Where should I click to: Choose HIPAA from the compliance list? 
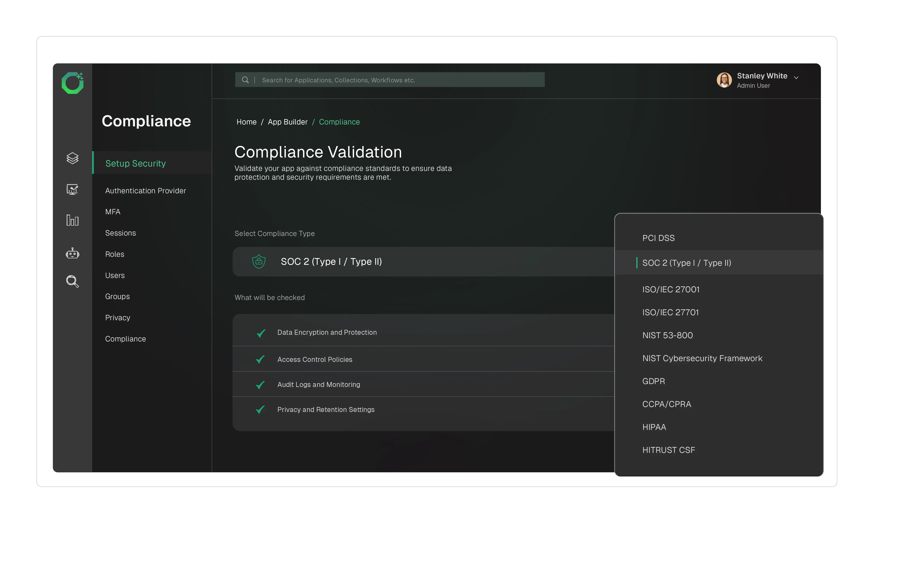coord(654,427)
